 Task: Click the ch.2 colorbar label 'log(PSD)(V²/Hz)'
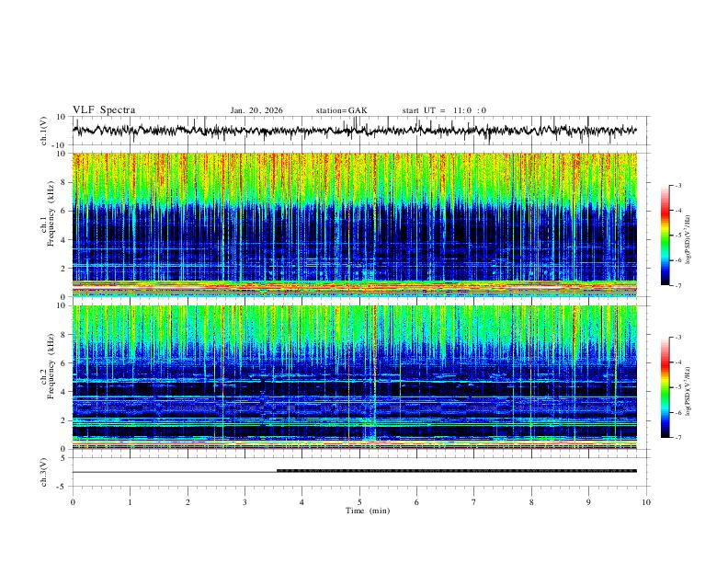[688, 392]
